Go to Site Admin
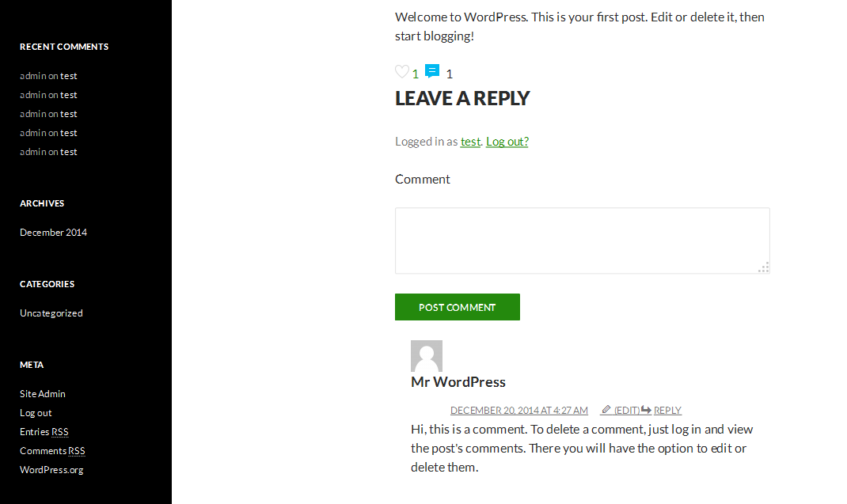 (x=43, y=394)
